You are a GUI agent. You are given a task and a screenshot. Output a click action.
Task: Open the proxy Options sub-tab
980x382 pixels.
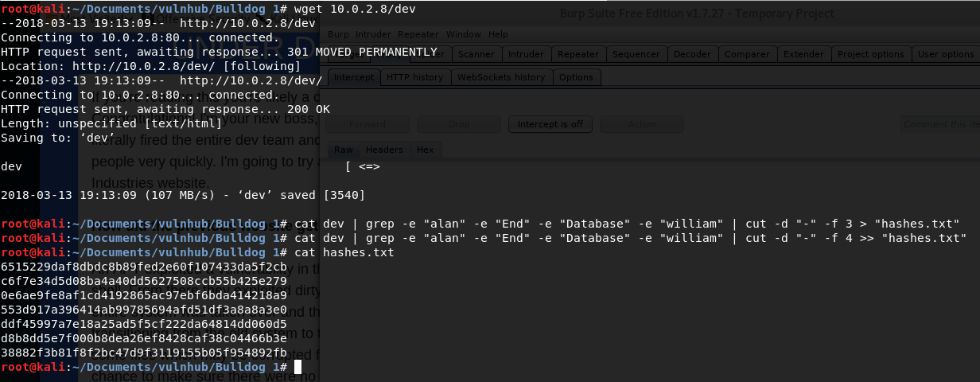[576, 77]
